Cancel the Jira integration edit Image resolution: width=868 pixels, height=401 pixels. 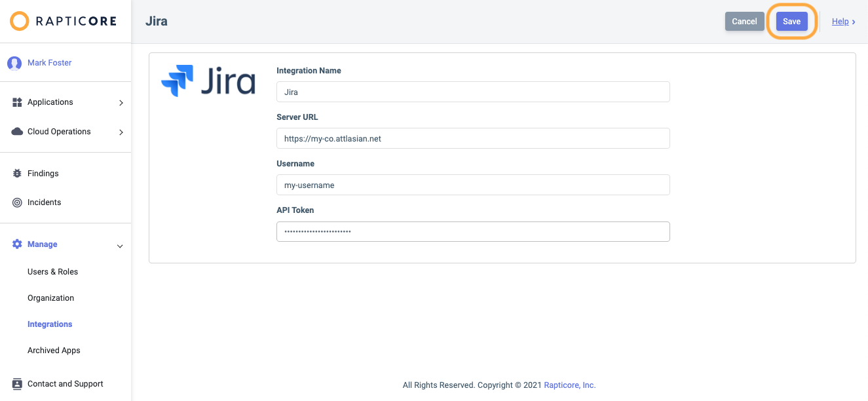pos(745,22)
